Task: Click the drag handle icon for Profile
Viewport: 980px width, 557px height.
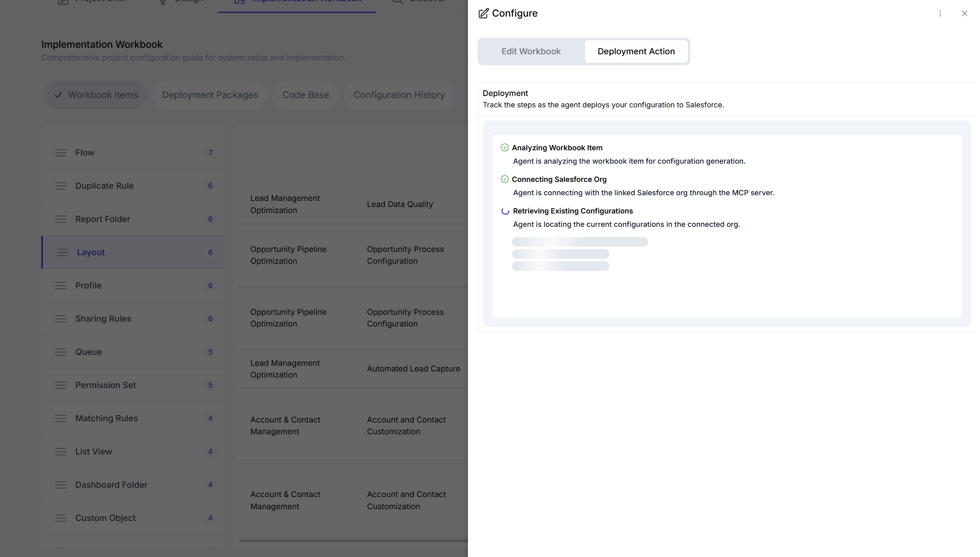Action: coord(61,286)
